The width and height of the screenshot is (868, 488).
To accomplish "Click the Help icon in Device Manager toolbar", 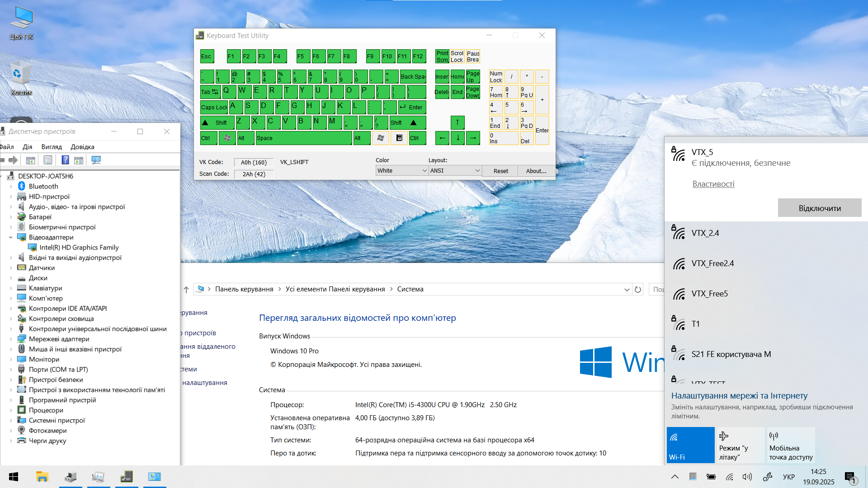I will [x=65, y=160].
